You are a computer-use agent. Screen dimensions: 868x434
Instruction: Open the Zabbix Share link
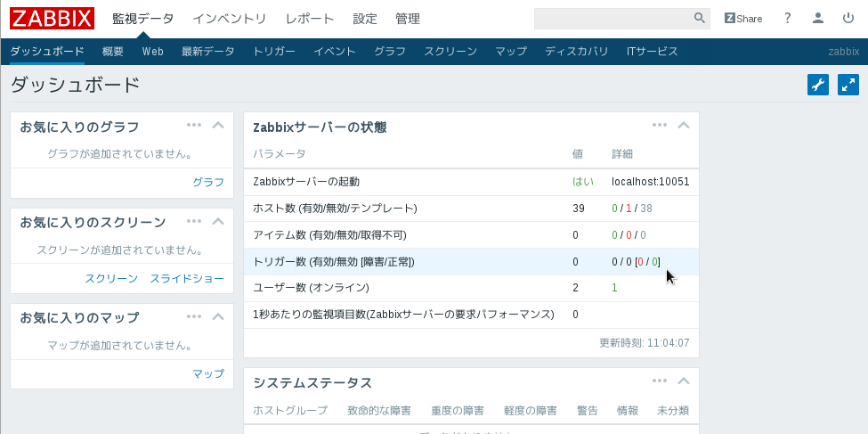(x=743, y=19)
